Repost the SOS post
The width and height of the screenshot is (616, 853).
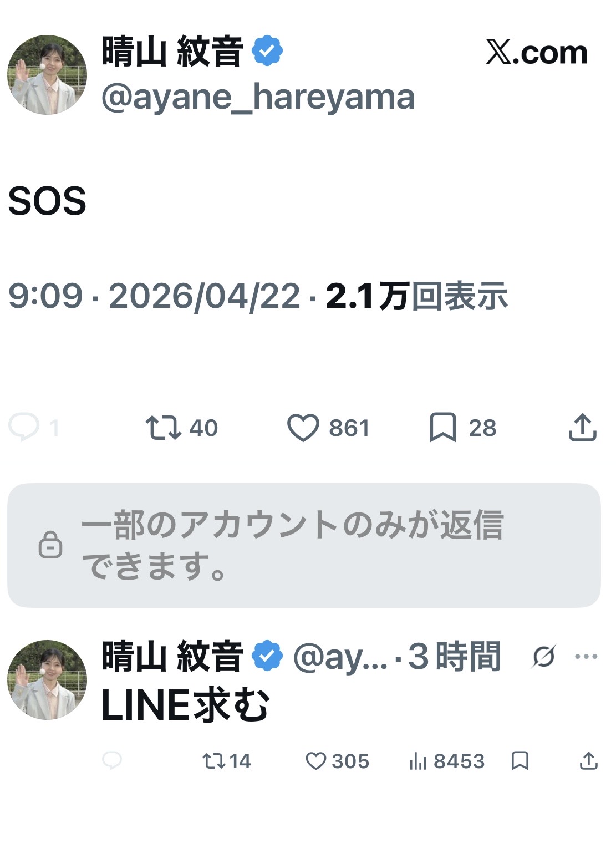point(163,428)
